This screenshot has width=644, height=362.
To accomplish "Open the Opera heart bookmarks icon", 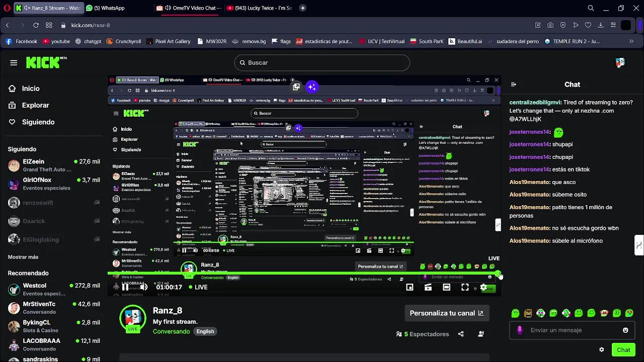I will [588, 25].
